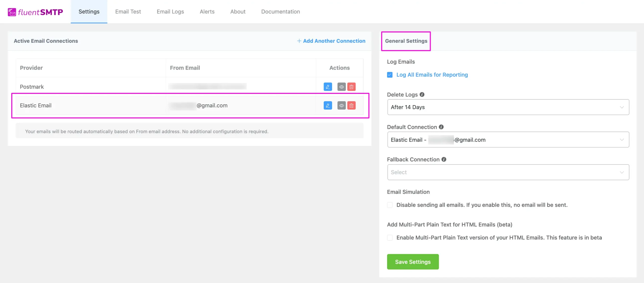Delete the Postmark connection
The image size is (644, 283).
click(x=351, y=87)
